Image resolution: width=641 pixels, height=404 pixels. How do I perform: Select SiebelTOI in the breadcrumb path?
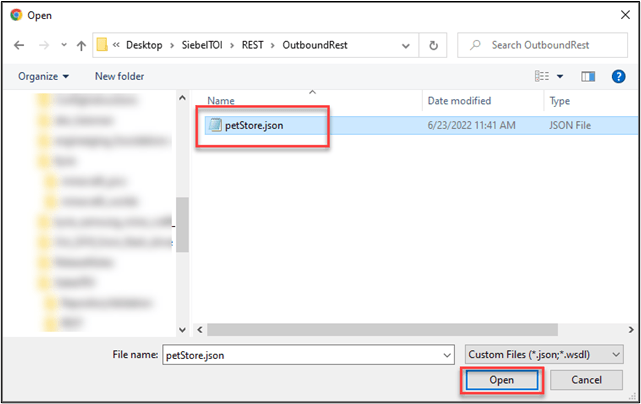202,45
